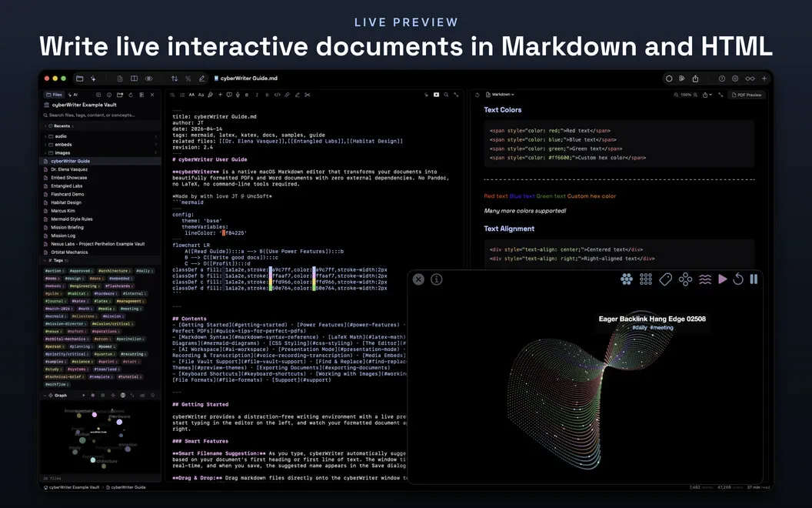Close the sidebar with its X icon
The image size is (812, 508).
(152, 95)
